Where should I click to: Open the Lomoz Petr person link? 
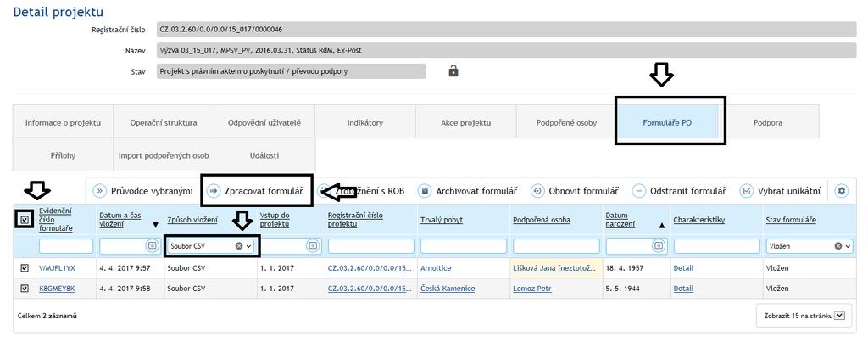click(x=532, y=289)
